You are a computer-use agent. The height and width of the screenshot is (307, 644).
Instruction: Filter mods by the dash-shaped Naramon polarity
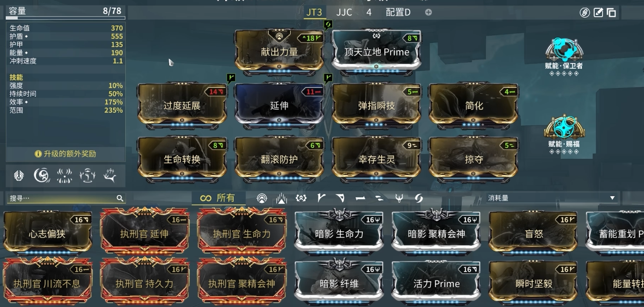tap(360, 198)
